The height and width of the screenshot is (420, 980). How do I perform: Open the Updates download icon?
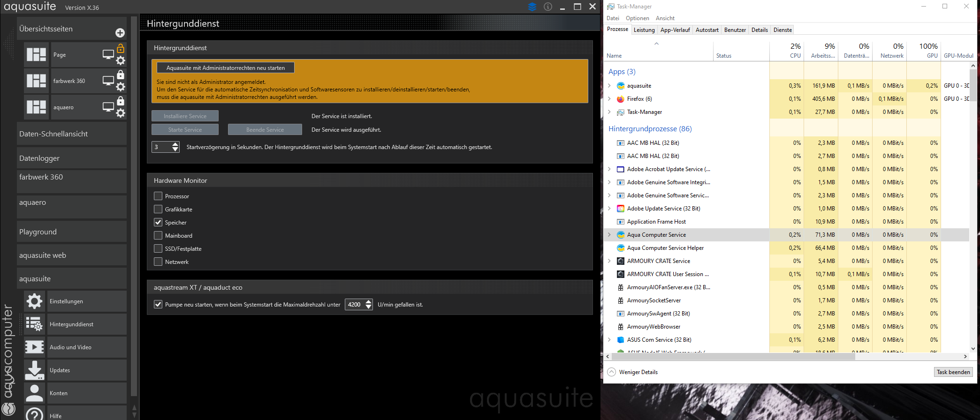(35, 370)
